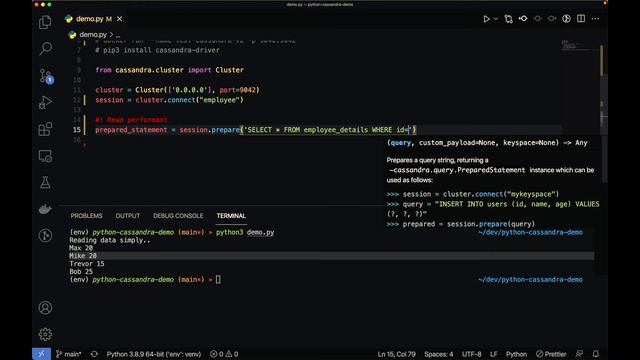The image size is (640, 360).
Task: Switch to the OUTPUT panel tab
Action: click(x=128, y=216)
